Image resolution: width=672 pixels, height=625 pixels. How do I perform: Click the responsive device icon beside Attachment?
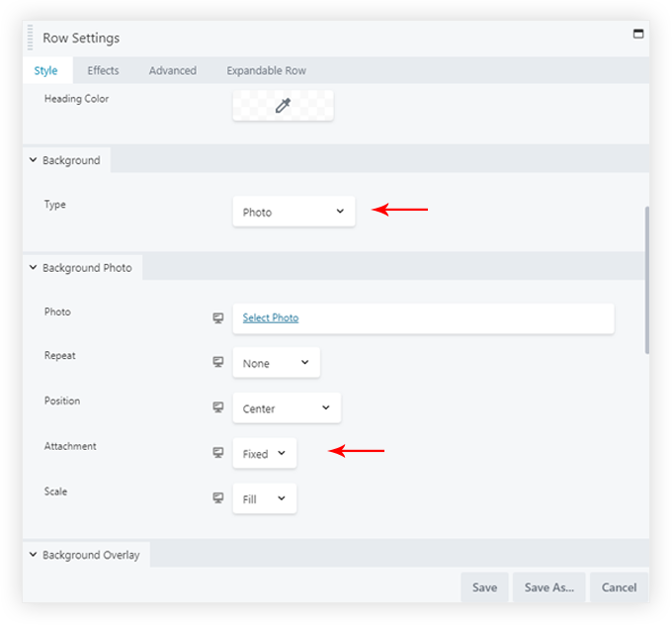point(218,453)
